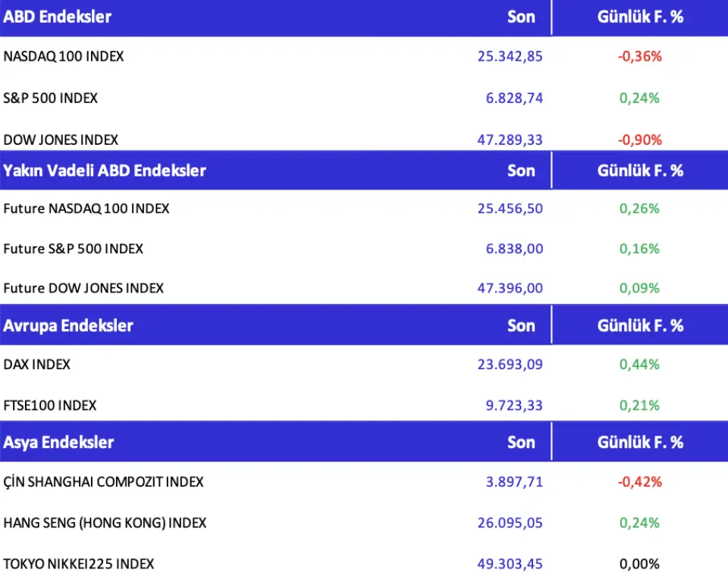The image size is (728, 576).
Task: Click Günlük F. % header in Asya Endeksler
Action: (640, 443)
